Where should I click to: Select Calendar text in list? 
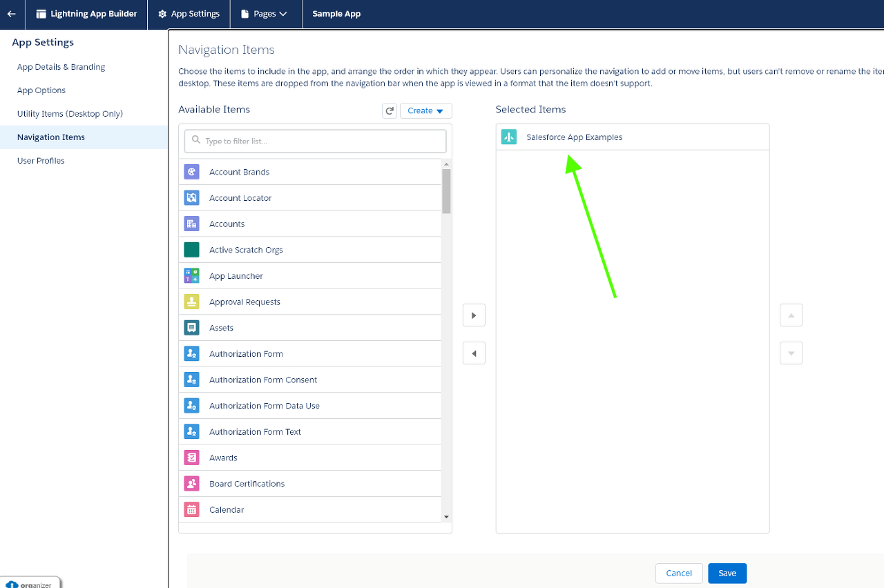[227, 510]
